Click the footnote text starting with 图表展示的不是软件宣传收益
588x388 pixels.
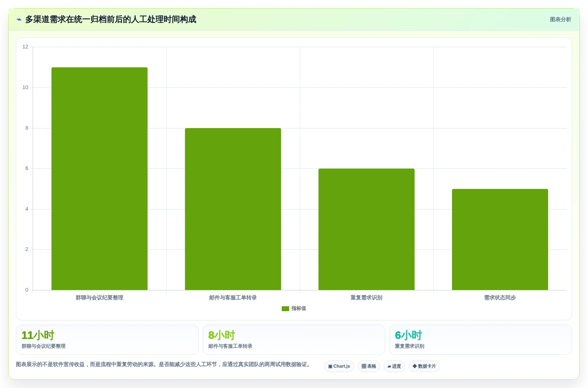164,364
